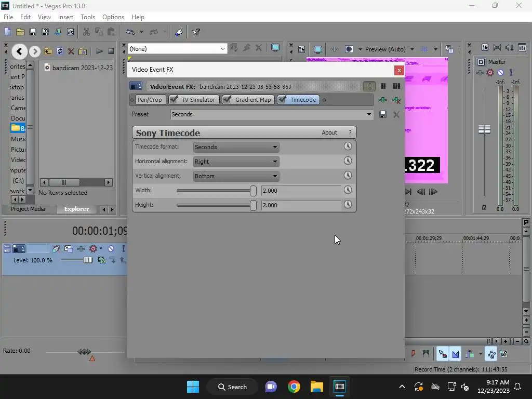Refresh the Explorer file list

pyautogui.click(x=60, y=51)
